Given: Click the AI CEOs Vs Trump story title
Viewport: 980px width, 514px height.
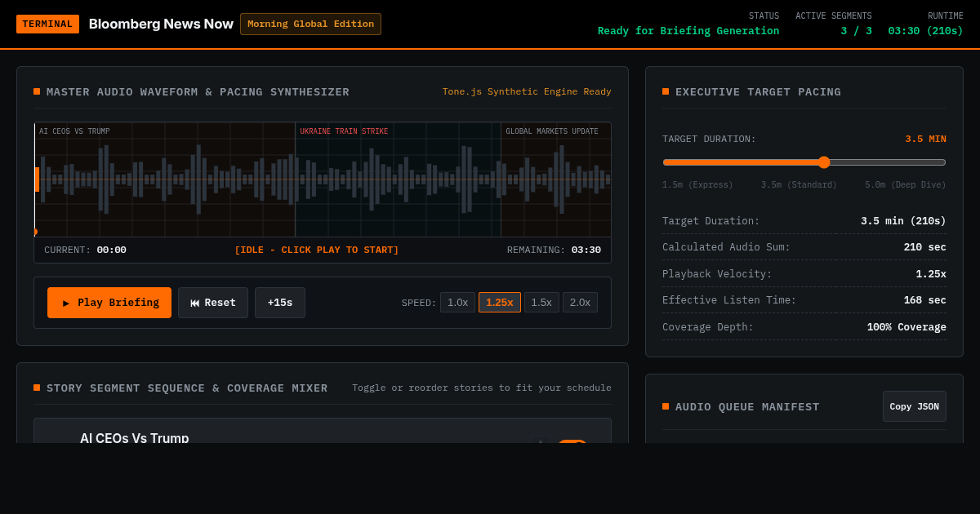Looking at the screenshot, I should [x=134, y=437].
